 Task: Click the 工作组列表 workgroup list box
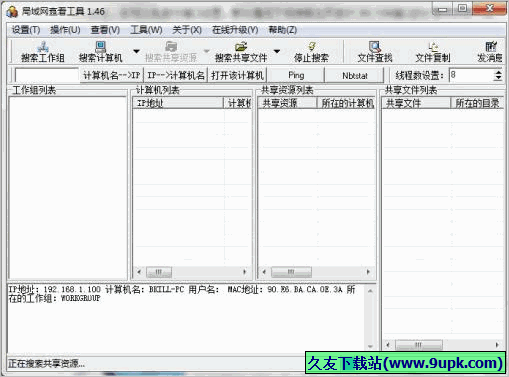click(68, 188)
